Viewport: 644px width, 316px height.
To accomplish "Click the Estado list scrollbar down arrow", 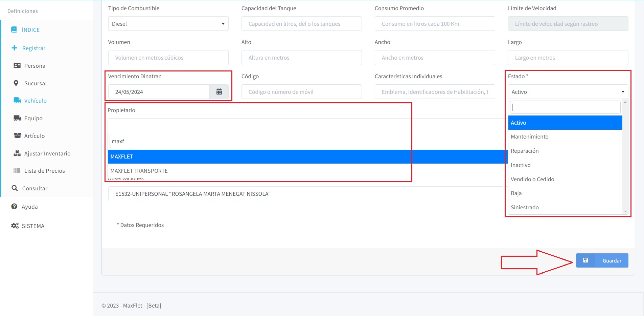I will (x=625, y=211).
